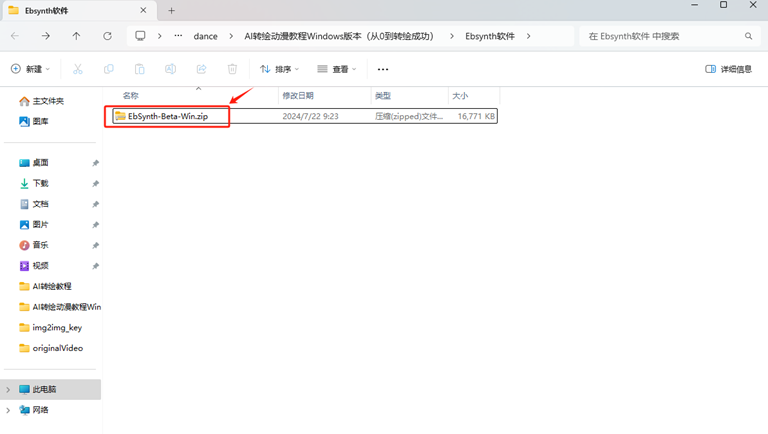Unpin 桌面 using its pin icon
Viewport: 768px width, 434px height.
(x=96, y=163)
